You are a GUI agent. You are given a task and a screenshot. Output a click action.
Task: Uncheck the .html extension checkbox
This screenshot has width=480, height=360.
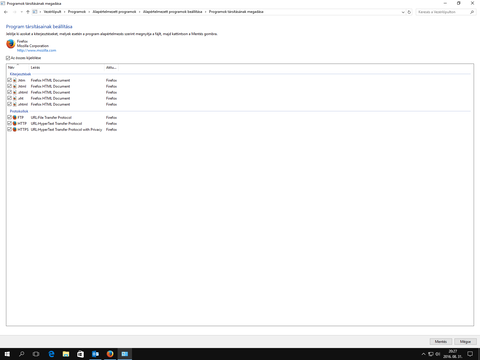pyautogui.click(x=9, y=86)
